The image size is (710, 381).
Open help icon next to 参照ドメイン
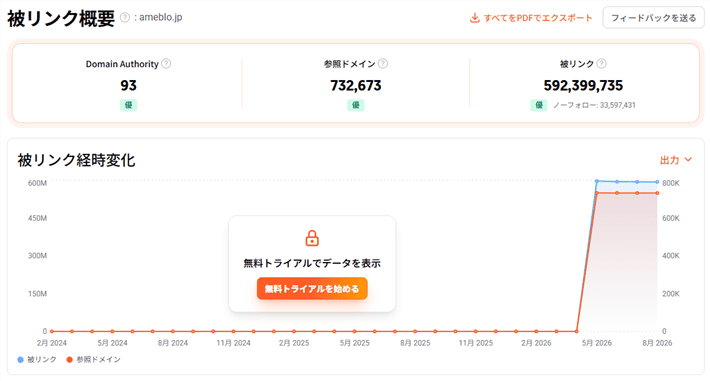[383, 64]
